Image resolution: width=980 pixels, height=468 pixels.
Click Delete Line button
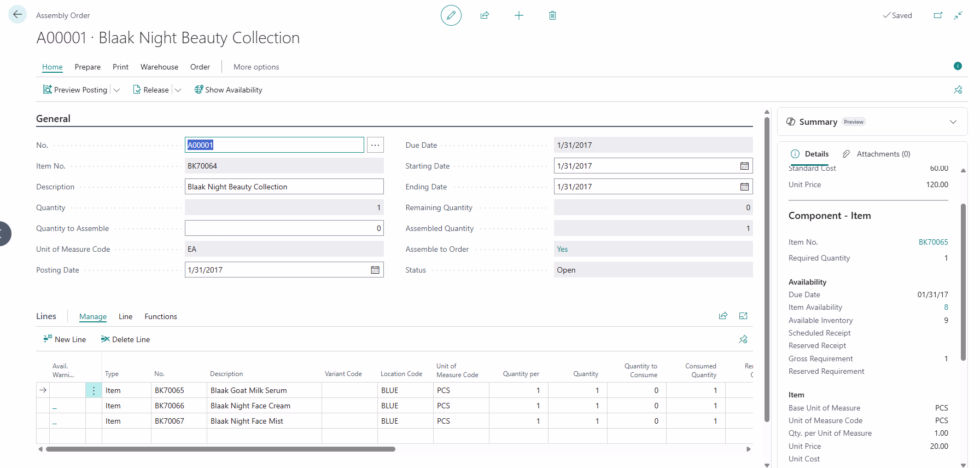pos(125,339)
